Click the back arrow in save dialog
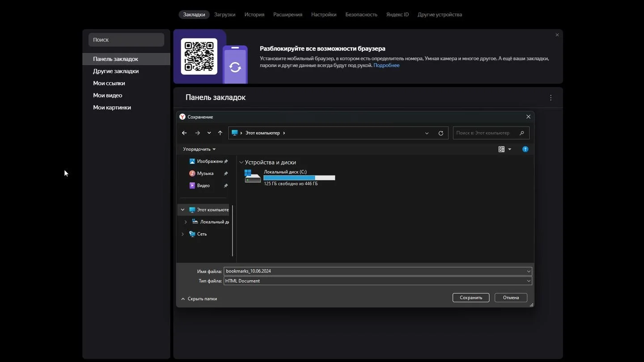The image size is (644, 362). [x=184, y=133]
